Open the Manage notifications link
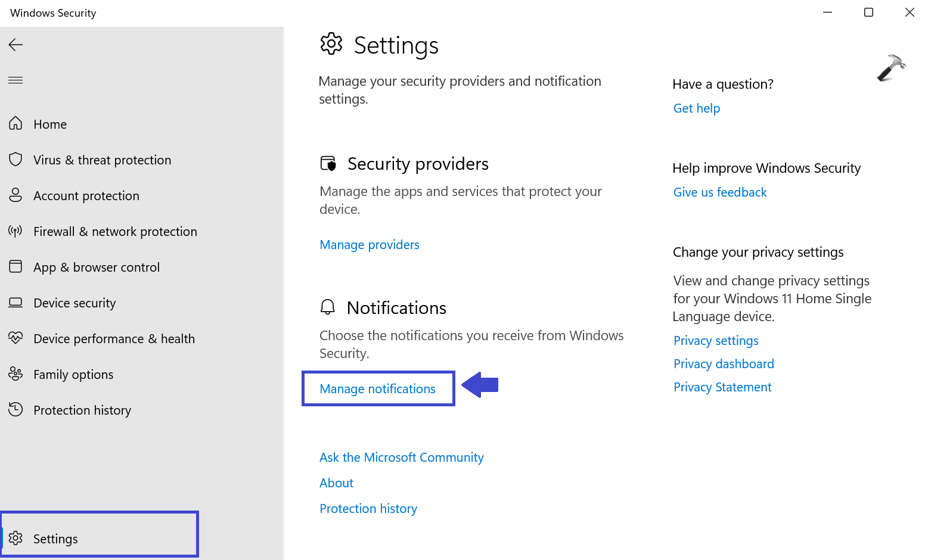This screenshot has height=560, width=928. pos(377,389)
